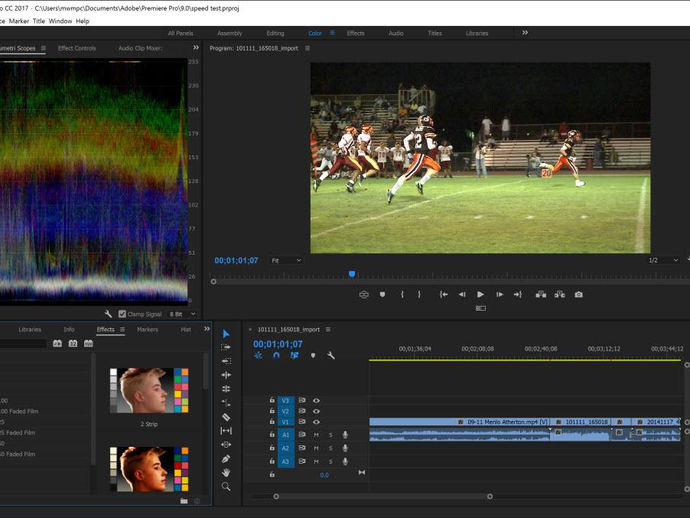Open the Lumetri Scopes wrench settings
Screen dimensions: 690x518
[x=108, y=313]
